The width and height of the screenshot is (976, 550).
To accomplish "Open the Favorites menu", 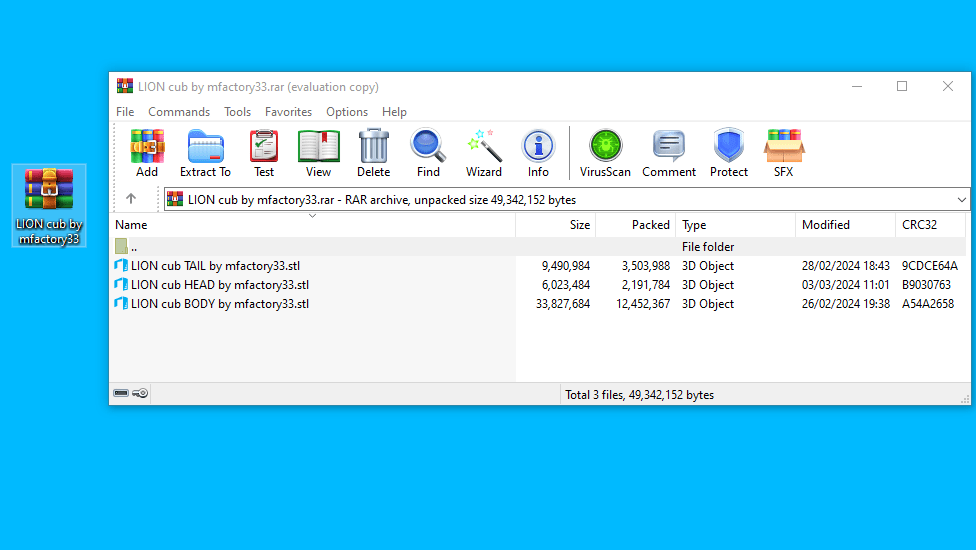I will (x=288, y=112).
